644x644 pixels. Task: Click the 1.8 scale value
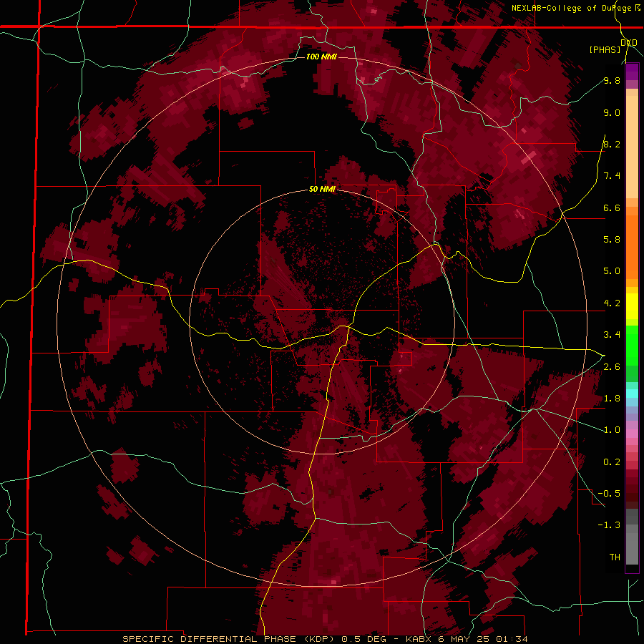[612, 398]
